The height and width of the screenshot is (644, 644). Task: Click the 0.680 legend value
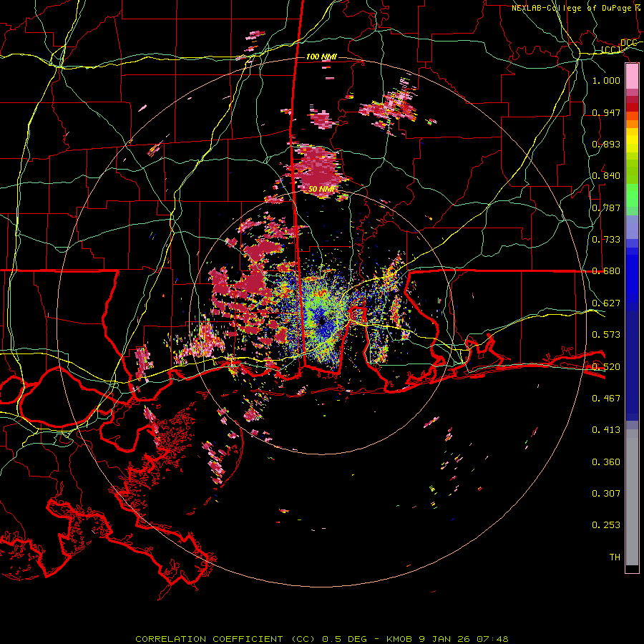point(606,270)
